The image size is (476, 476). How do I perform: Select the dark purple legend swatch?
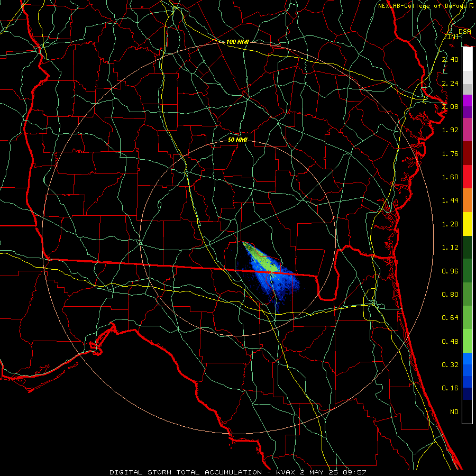pos(467,112)
